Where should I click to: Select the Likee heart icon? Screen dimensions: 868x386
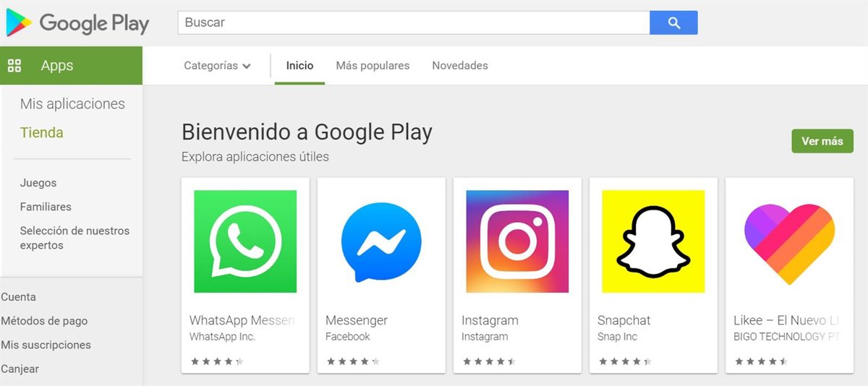pos(789,241)
